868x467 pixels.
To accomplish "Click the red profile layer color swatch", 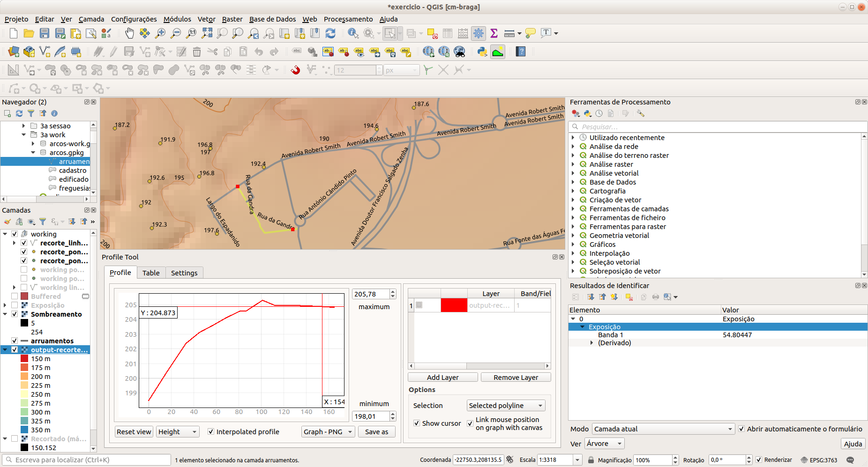I will [454, 305].
